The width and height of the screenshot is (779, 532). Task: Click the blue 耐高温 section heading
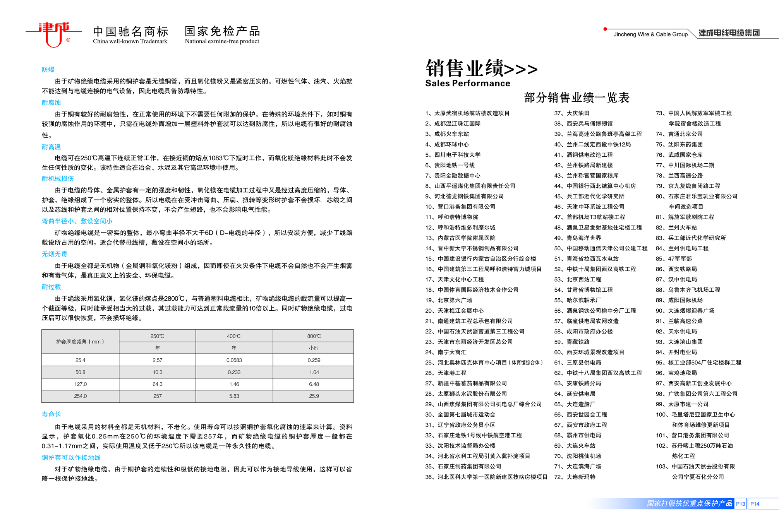(51, 147)
